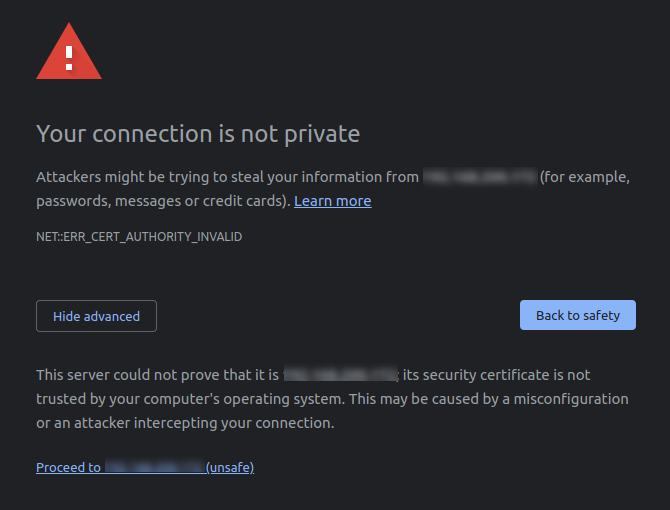Viewport: 670px width, 510px height.
Task: Click the white exclamation mark in the triangle
Action: (69, 56)
